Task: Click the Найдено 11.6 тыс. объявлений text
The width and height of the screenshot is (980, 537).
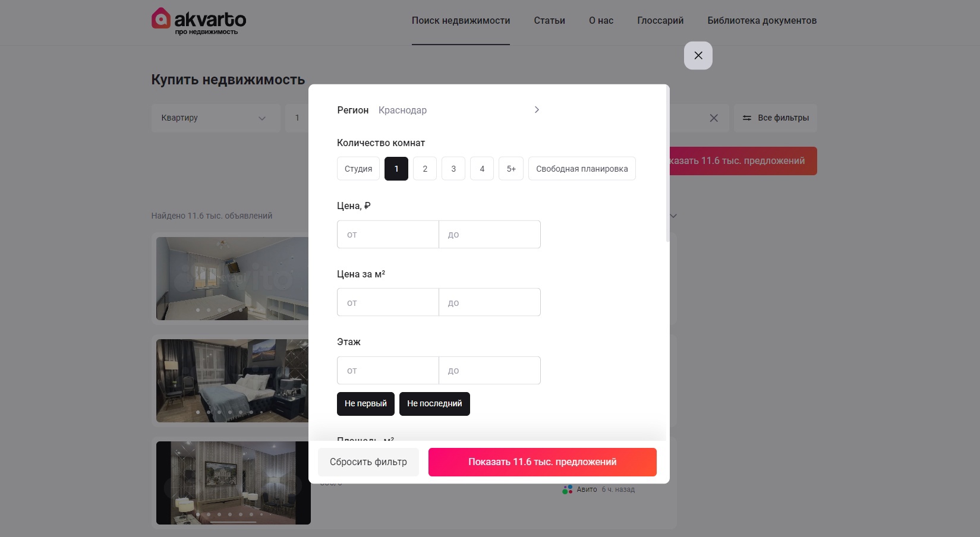Action: [212, 216]
